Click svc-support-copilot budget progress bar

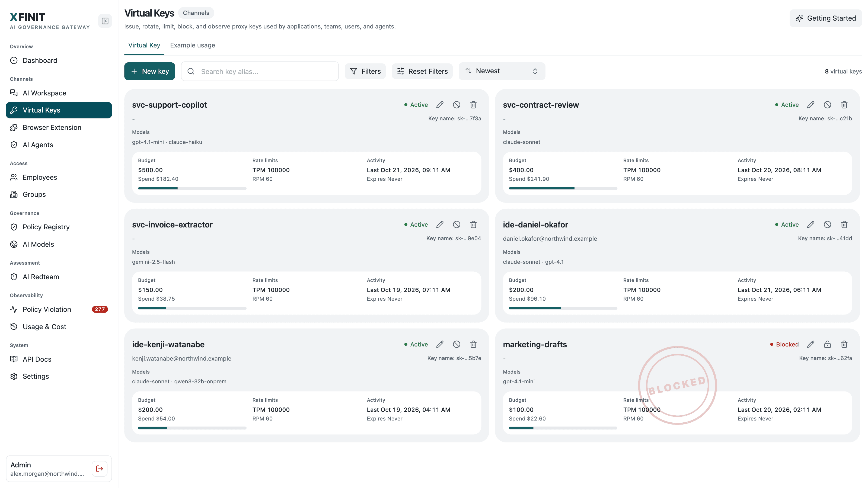coord(192,189)
